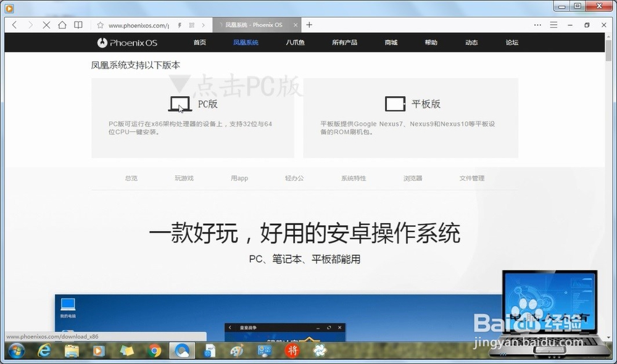Open the pinwheel taskbar icon
The height and width of the screenshot is (364, 617).
point(320,350)
